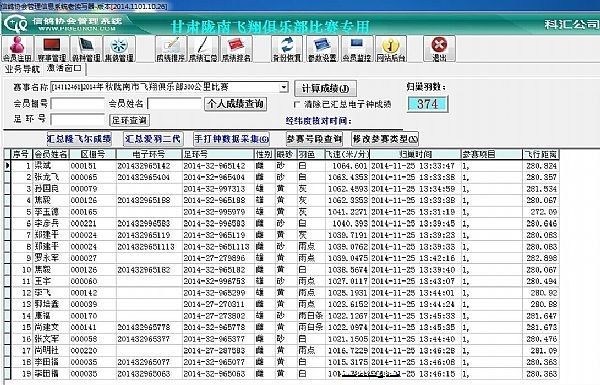Click the 汇总隆飞尔成绩 button
This screenshot has height=385, width=600.
79,139
